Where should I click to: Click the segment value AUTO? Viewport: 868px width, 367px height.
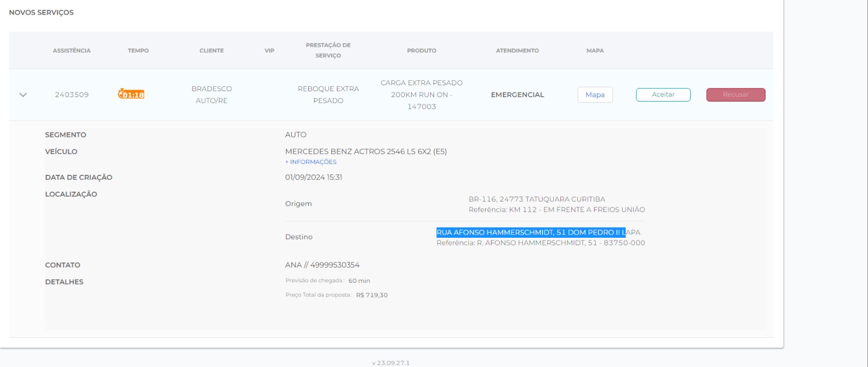296,135
